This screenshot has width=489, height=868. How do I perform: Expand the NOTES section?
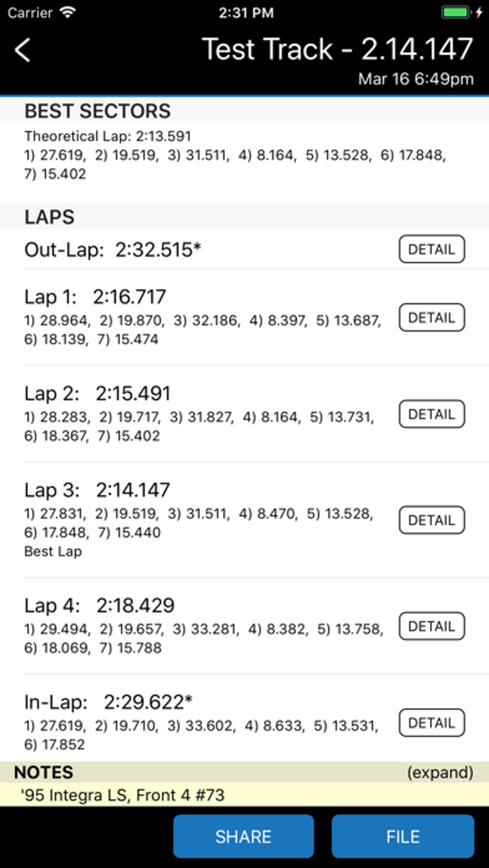point(440,772)
